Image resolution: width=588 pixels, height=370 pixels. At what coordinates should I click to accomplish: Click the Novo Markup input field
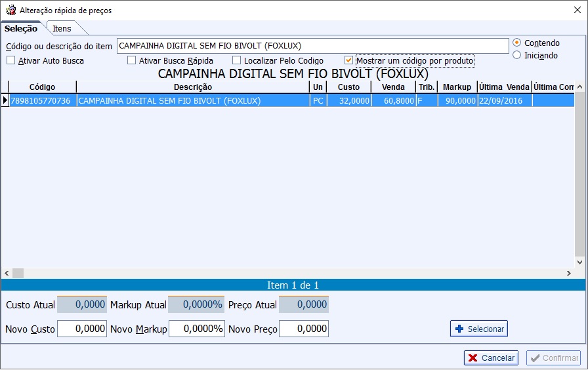197,329
